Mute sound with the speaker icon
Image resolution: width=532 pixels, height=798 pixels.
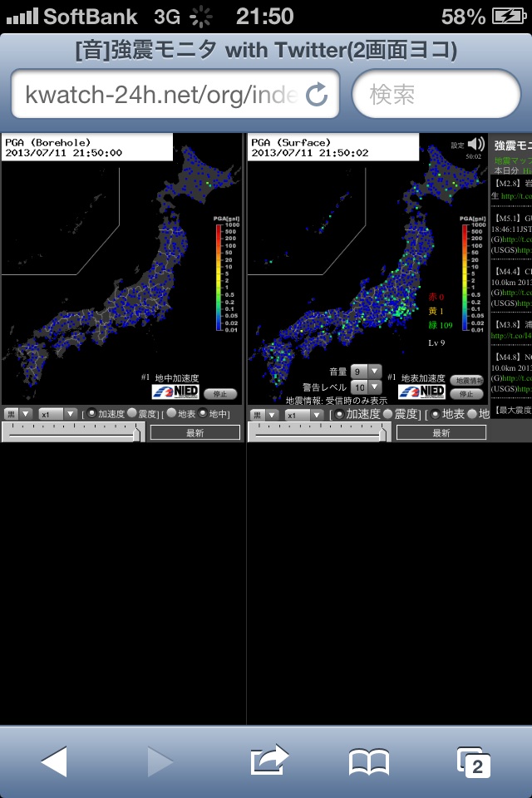[x=476, y=145]
